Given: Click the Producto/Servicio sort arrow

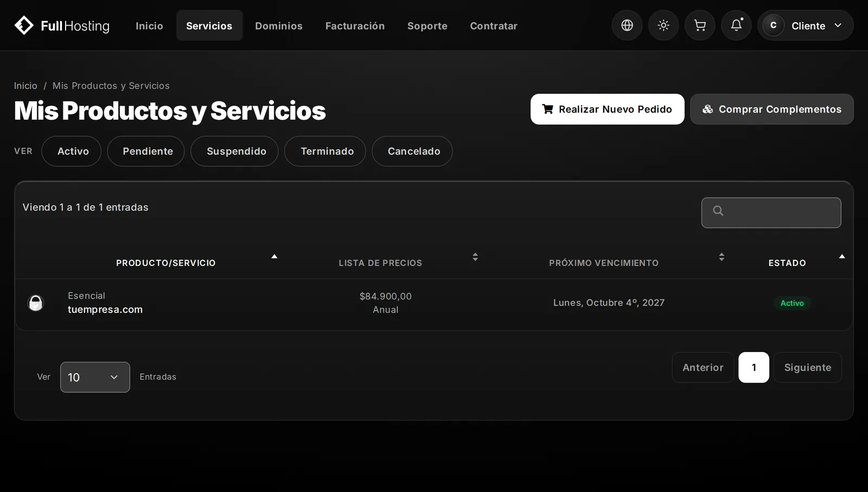Looking at the screenshot, I should click(x=275, y=257).
